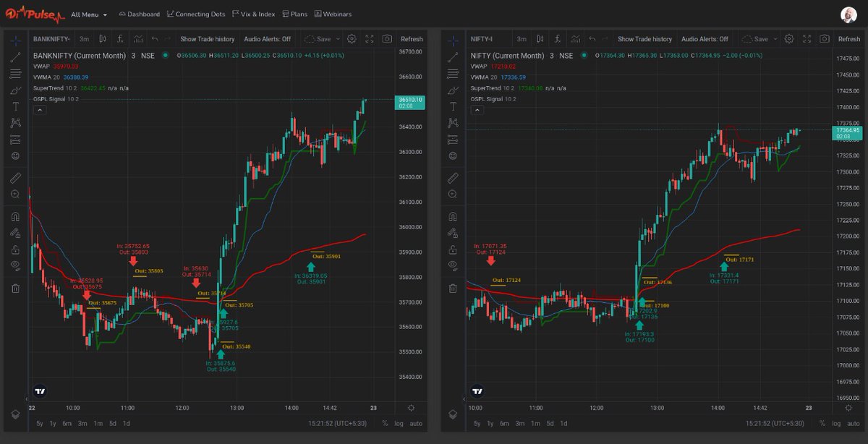Choose brush drawing tool in BANKNIFTY chart
Screen dimensions: 868x444
(x=15, y=90)
